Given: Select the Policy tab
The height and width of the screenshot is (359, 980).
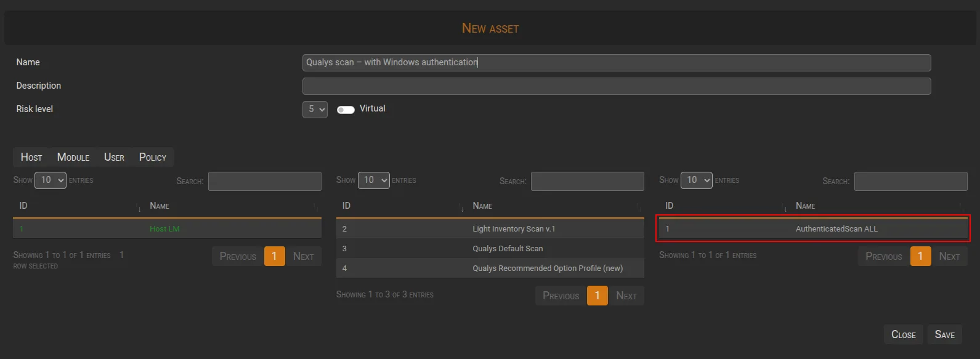Looking at the screenshot, I should point(153,157).
